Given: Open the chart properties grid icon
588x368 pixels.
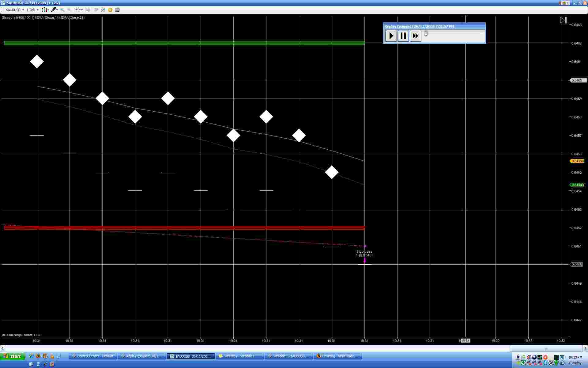Looking at the screenshot, I should [117, 10].
